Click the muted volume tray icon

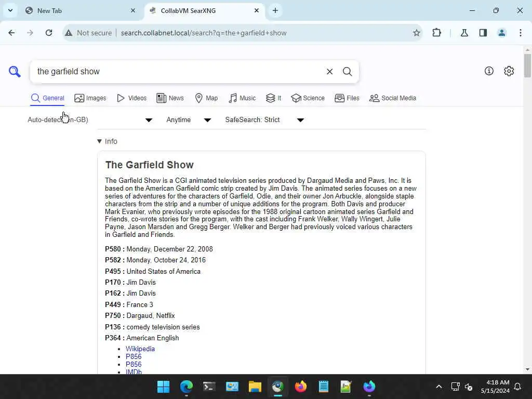[x=469, y=387]
